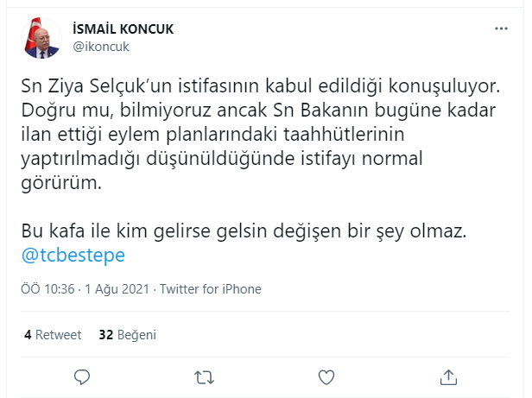Click the retweet count number 4
532x398 pixels.
coord(28,334)
